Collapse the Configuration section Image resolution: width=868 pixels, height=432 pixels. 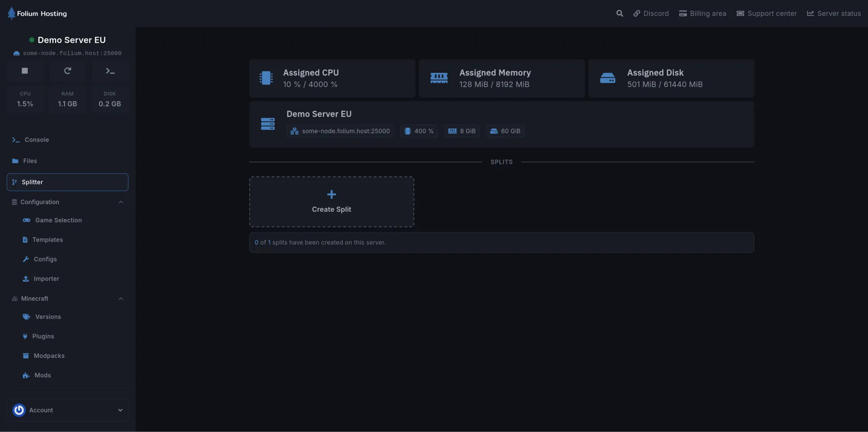(121, 202)
